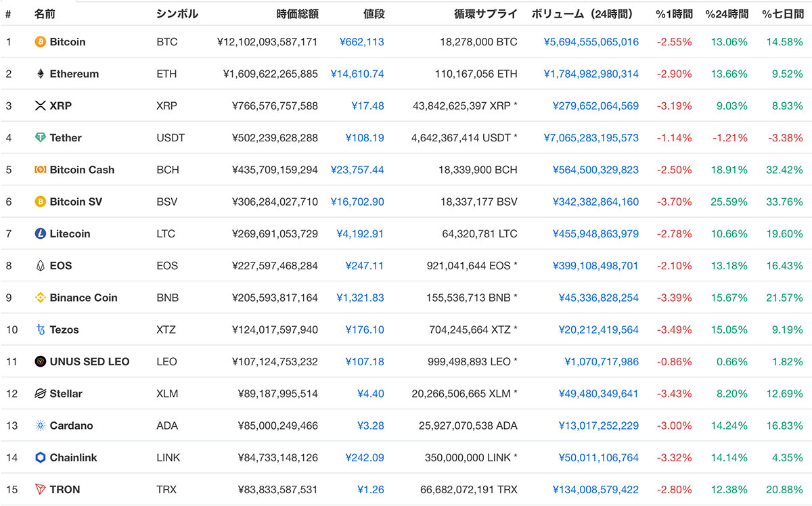Screen dimensions: 812x506
Task: Open the Binance Coin name link
Action: click(x=83, y=298)
